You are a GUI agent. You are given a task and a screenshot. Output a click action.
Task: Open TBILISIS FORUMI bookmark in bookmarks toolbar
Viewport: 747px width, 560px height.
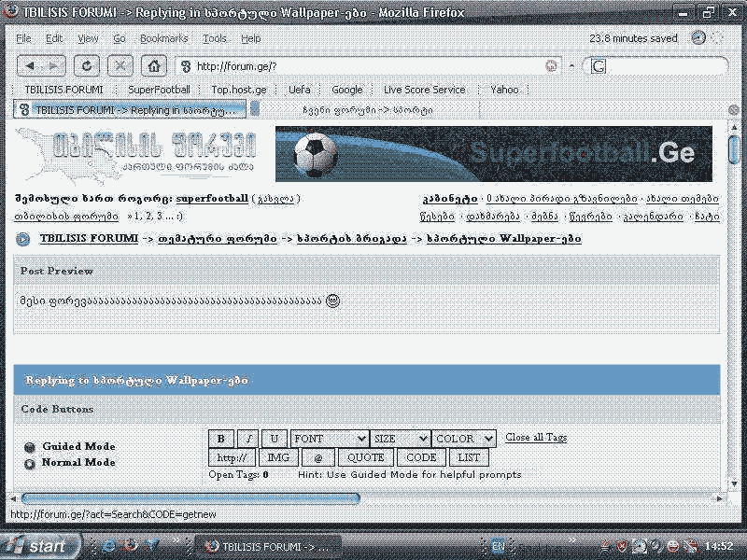click(x=63, y=90)
